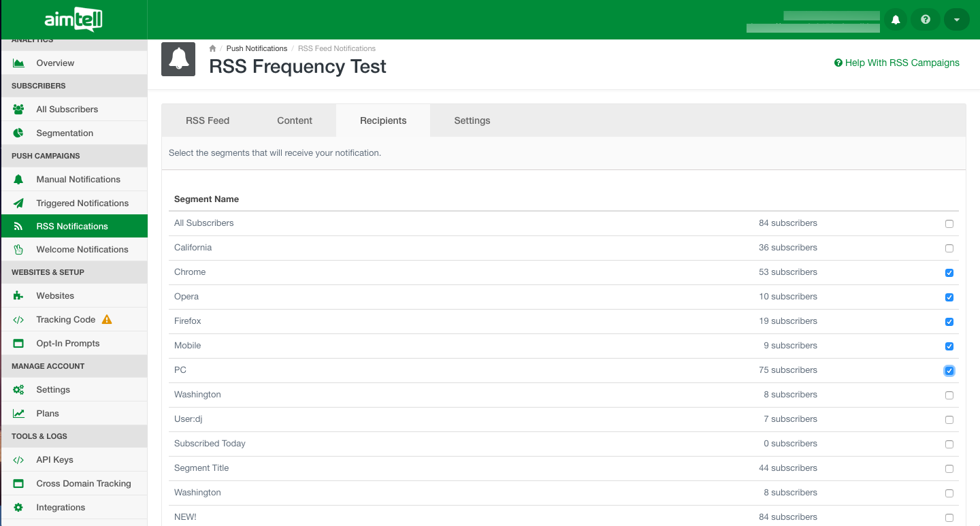Open the help question mark icon

pos(926,20)
